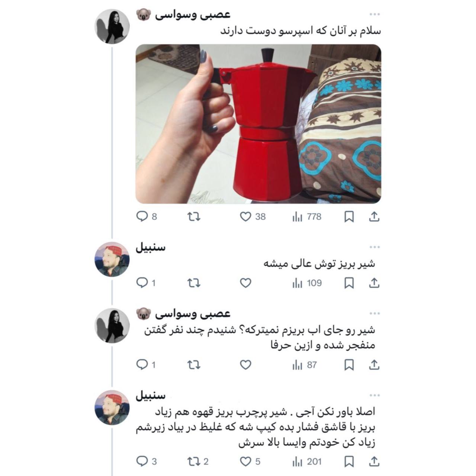Open replies on tweet with 8 comments
476x476 pixels.
[x=147, y=216]
